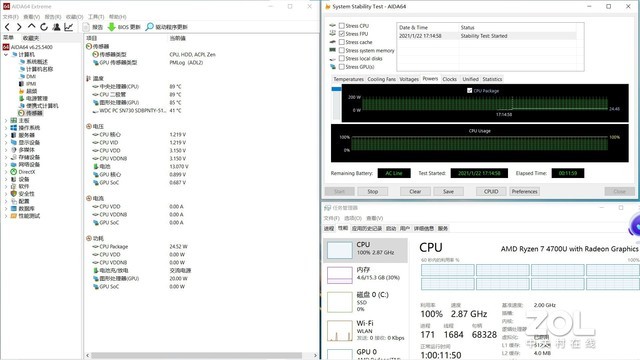Click the 安全性 shield icon in the tree
Image resolution: width=640 pixels, height=360 pixels.
[13, 194]
